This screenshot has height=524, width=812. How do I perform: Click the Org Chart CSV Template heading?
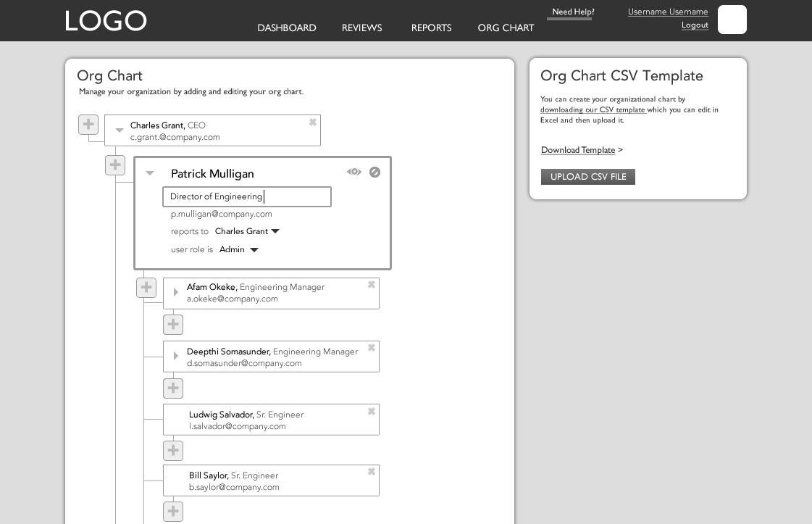pyautogui.click(x=621, y=75)
